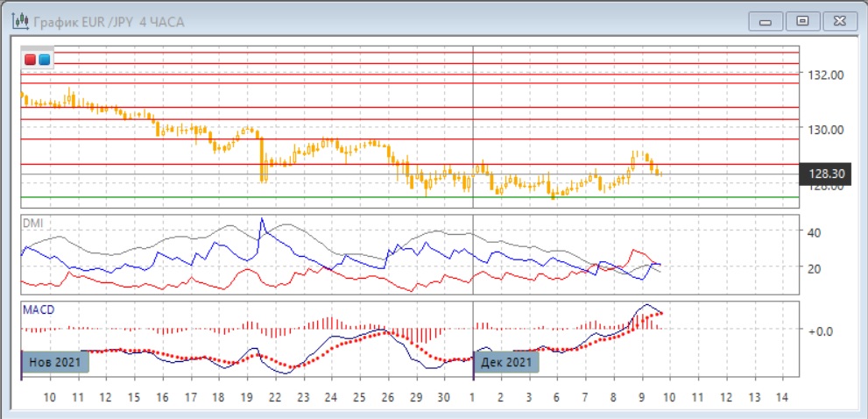The width and height of the screenshot is (868, 419).
Task: Click the DMI scale value 40
Action: click(x=813, y=232)
